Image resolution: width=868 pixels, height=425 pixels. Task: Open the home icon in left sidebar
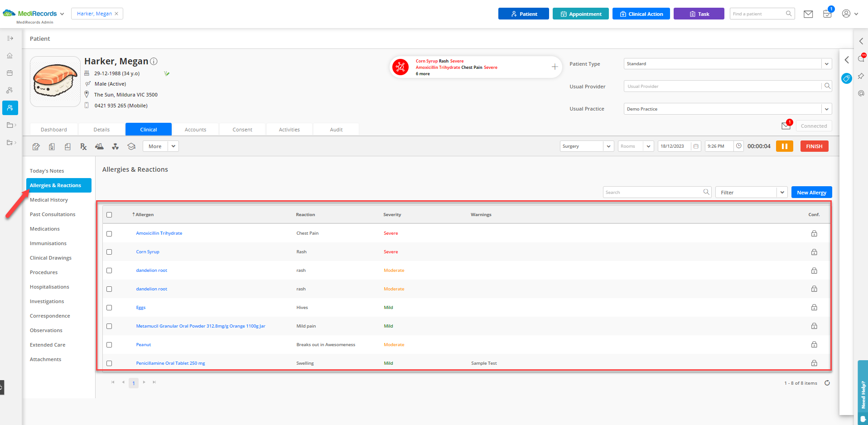(x=10, y=56)
